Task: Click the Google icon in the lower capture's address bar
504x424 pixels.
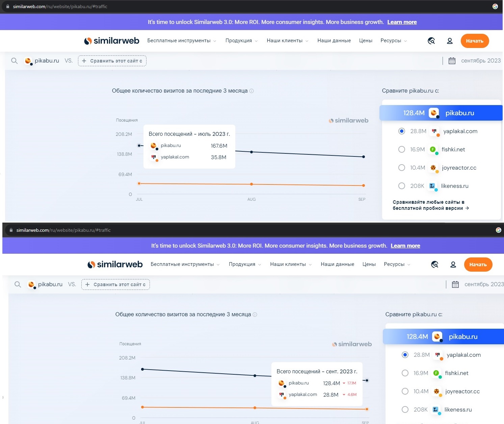Action: [498, 230]
